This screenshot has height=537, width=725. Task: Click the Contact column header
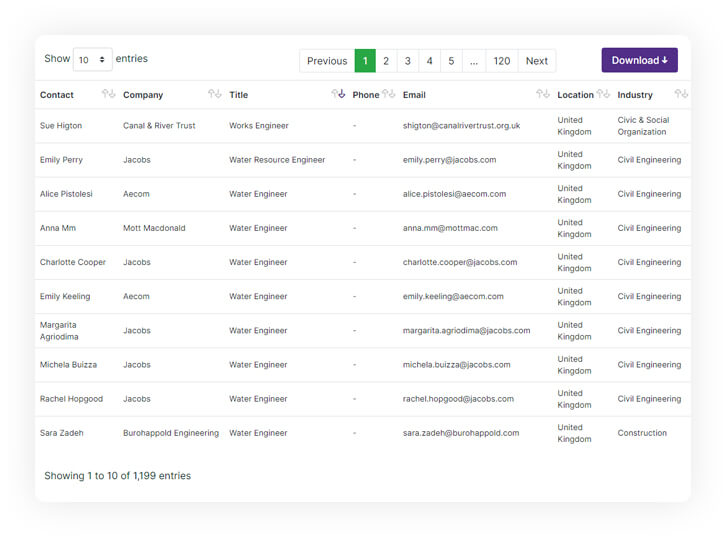point(57,95)
